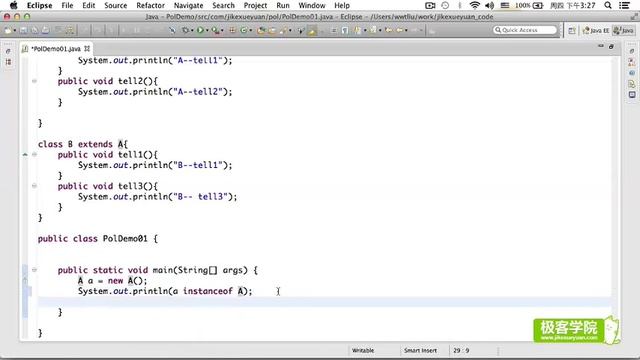The image size is (640, 360).
Task: Click the fifth icon in right trim bar
Action: click(x=632, y=95)
